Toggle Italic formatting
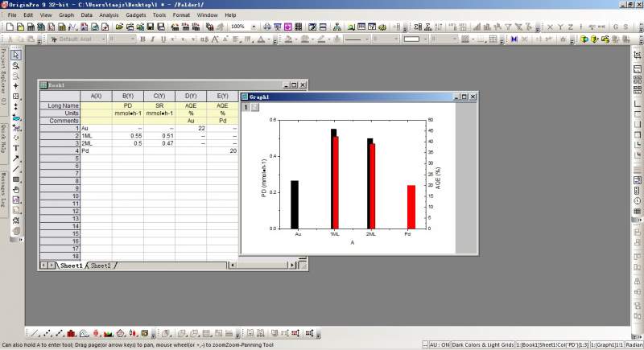This screenshot has width=644, height=350. tap(153, 39)
